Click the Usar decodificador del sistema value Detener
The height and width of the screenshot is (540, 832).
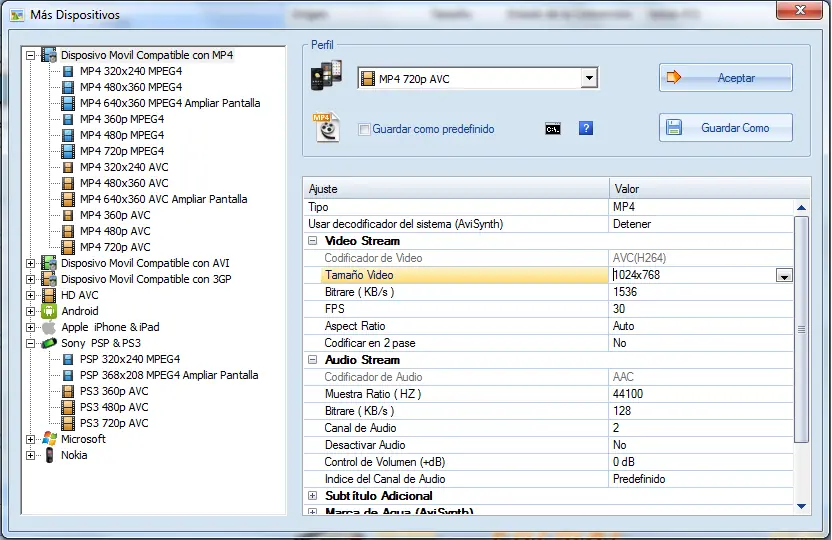[x=701, y=224]
